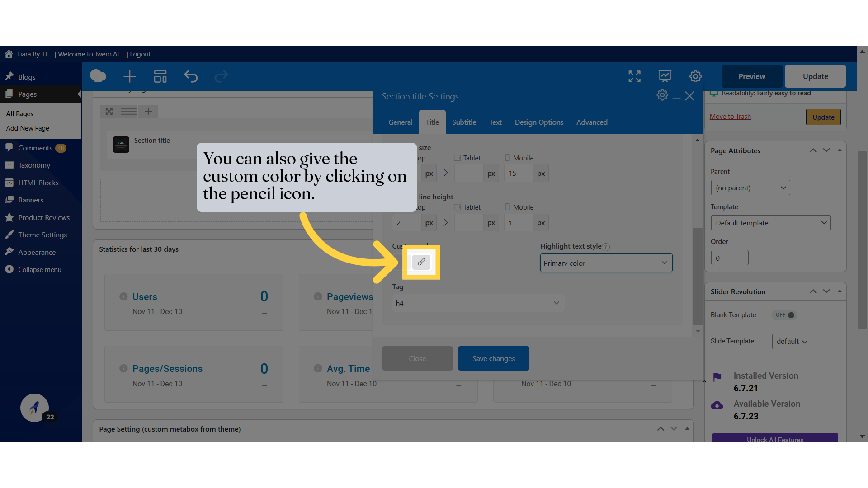Click the Order input field
The width and height of the screenshot is (868, 488).
(729, 258)
